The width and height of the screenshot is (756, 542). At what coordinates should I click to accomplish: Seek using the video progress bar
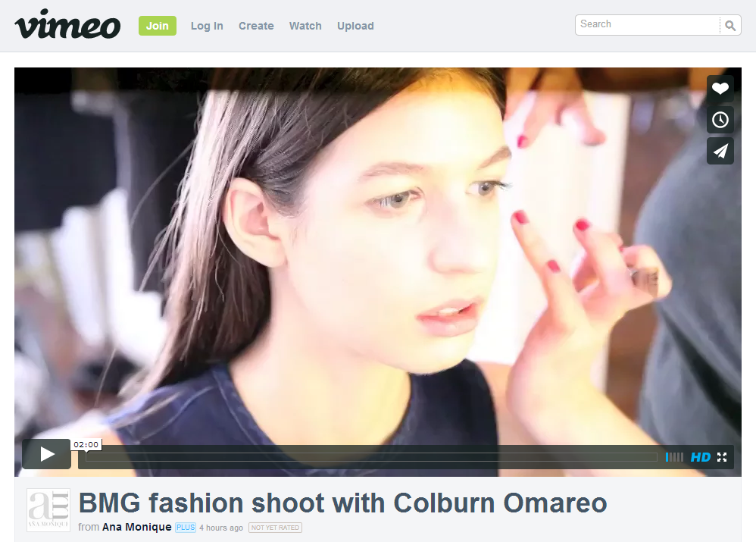(371, 456)
